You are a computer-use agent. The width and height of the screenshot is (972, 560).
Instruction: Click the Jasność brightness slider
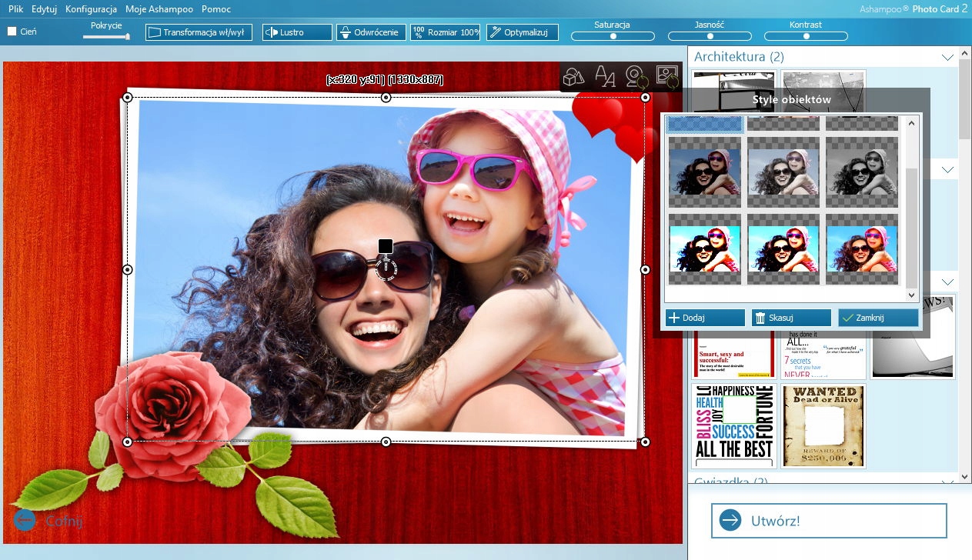(710, 36)
